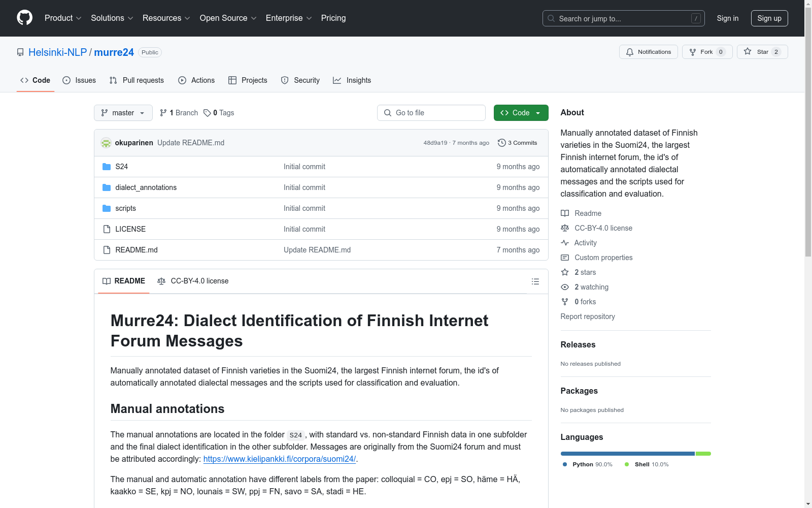
Task: Click the README.md file icon
Action: (x=107, y=250)
